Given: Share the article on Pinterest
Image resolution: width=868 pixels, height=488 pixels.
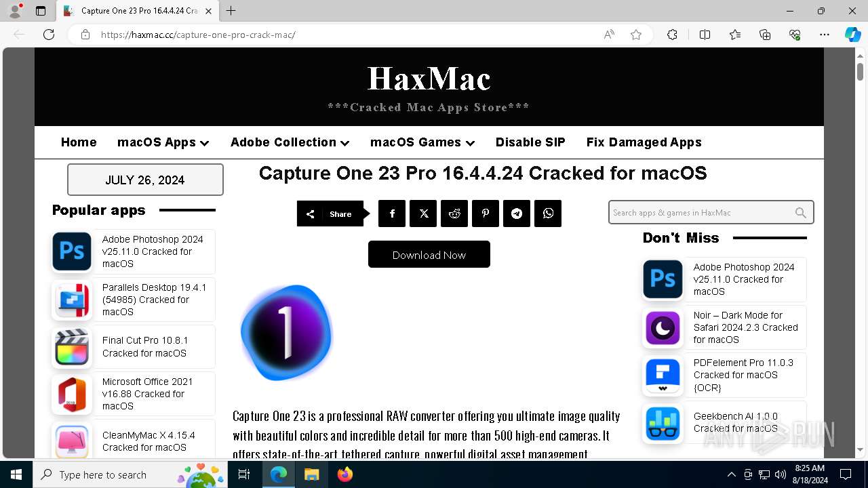Looking at the screenshot, I should point(486,213).
